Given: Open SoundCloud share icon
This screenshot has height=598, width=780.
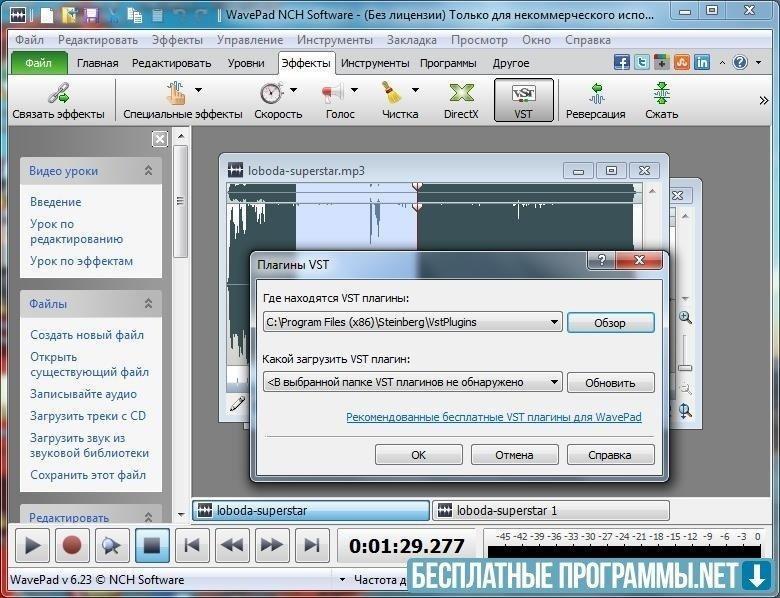Looking at the screenshot, I should click(682, 62).
